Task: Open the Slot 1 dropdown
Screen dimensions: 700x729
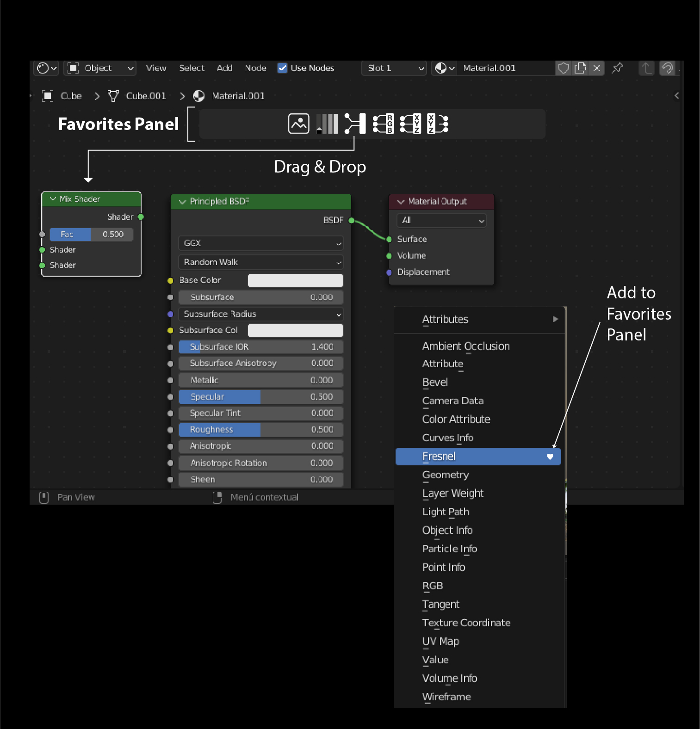Action: pyautogui.click(x=394, y=68)
